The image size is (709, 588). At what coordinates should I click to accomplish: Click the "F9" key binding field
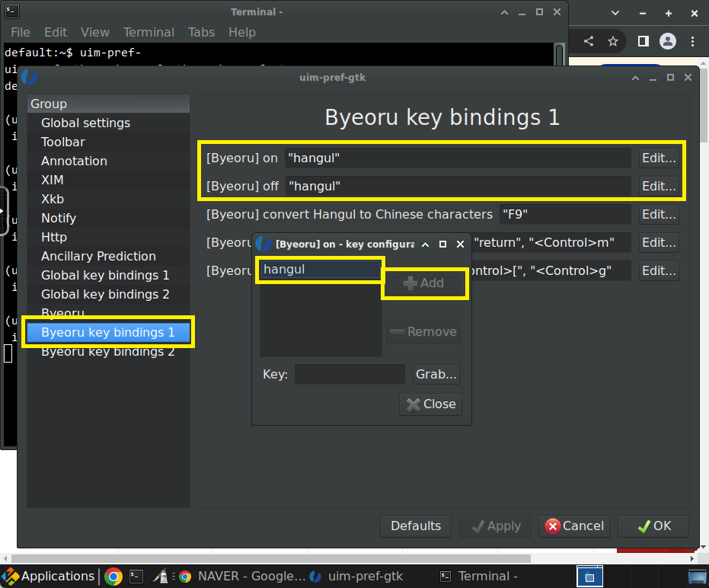[x=565, y=214]
